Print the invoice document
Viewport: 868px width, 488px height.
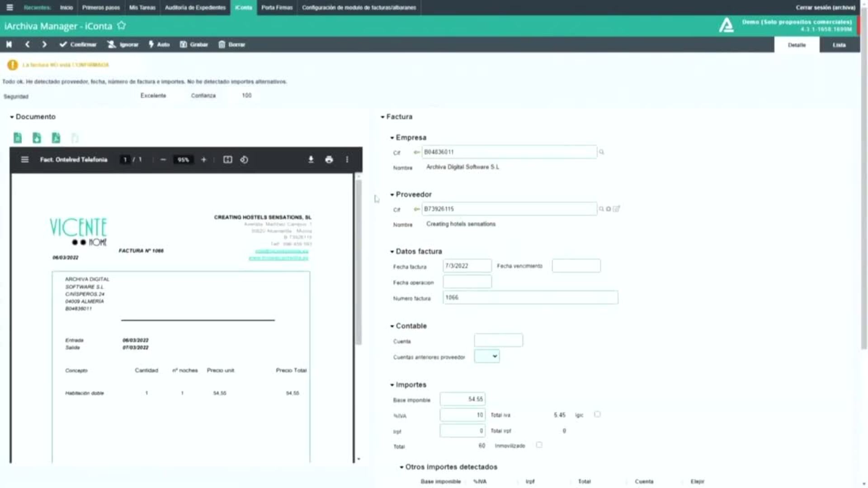329,160
